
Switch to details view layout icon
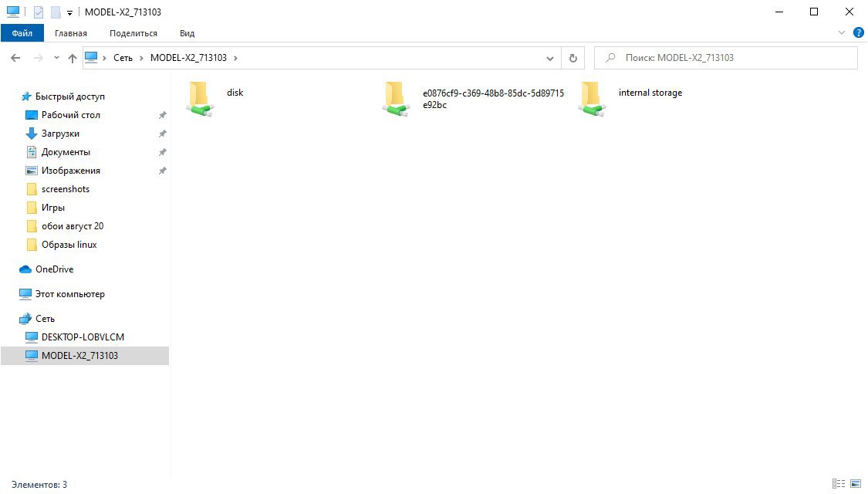839,483
